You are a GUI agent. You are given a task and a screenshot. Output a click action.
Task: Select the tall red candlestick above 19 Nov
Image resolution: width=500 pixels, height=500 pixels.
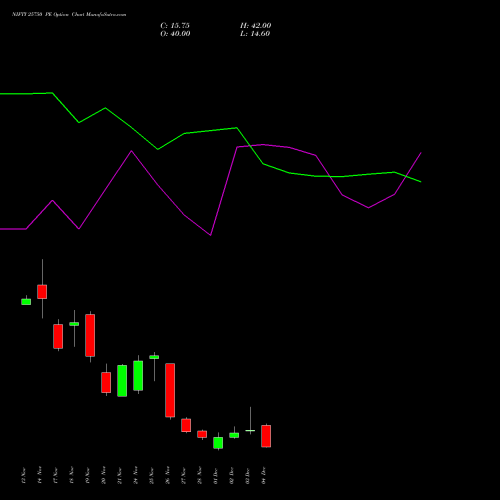pos(90,335)
